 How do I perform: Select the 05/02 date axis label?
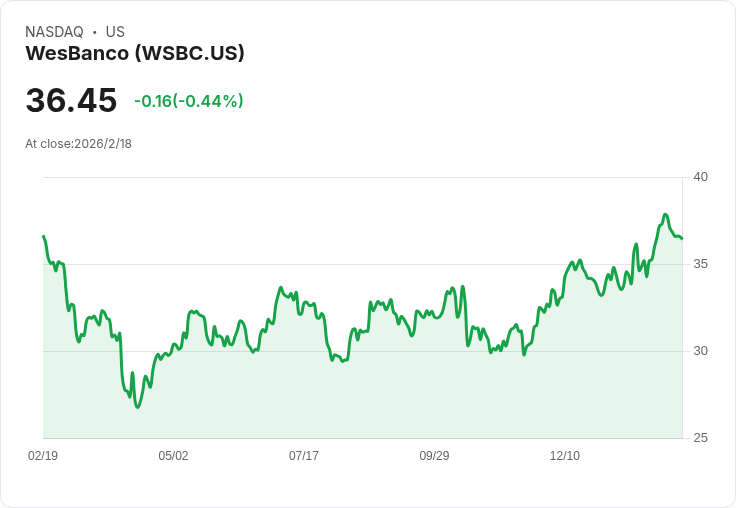click(173, 456)
